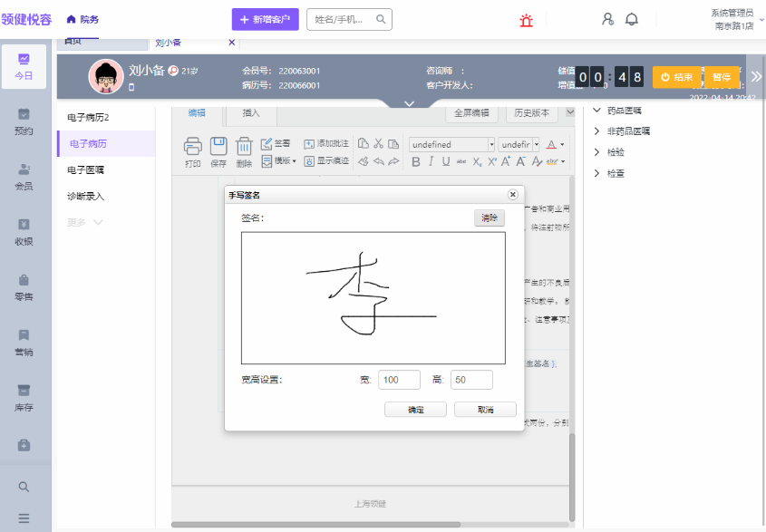Click the sidebar hamburger menu icon

(24, 517)
